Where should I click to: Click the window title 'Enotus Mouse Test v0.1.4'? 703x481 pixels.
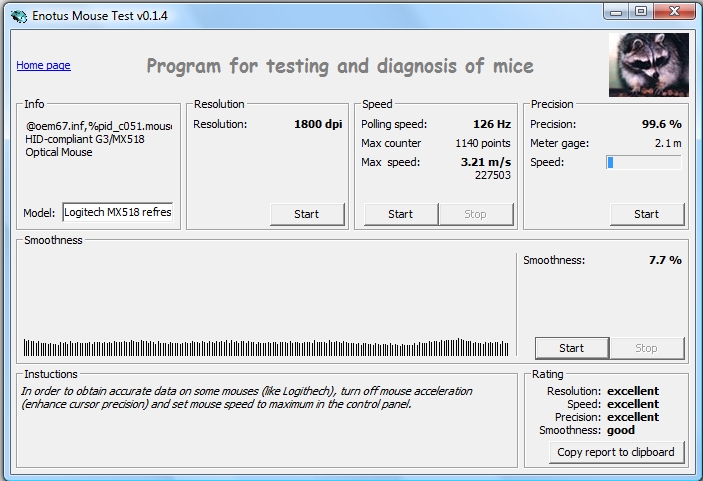[x=100, y=16]
